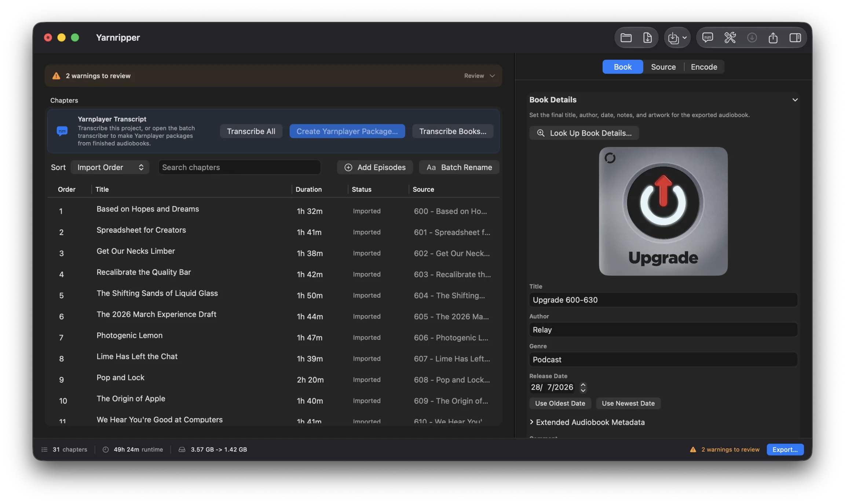Screen dimensions: 845x504
Task: Sort by the Duration column header
Action: click(x=308, y=189)
